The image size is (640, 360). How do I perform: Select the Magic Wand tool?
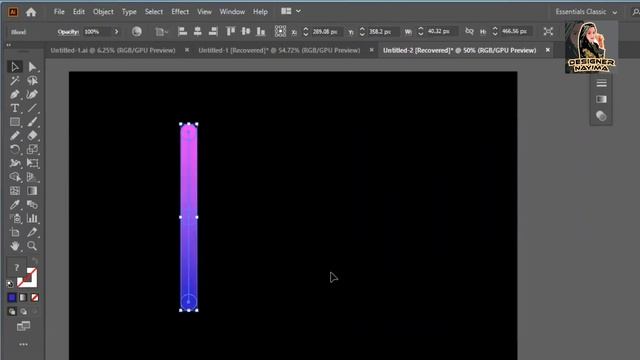[15, 80]
